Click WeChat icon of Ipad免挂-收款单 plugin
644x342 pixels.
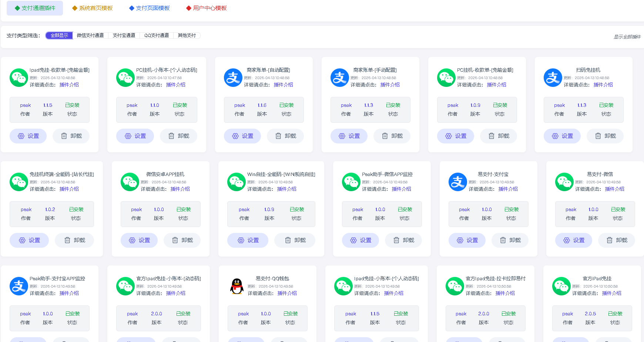19,78
